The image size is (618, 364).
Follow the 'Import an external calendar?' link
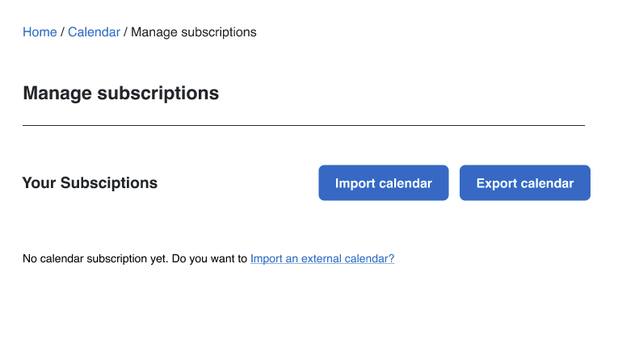(322, 258)
